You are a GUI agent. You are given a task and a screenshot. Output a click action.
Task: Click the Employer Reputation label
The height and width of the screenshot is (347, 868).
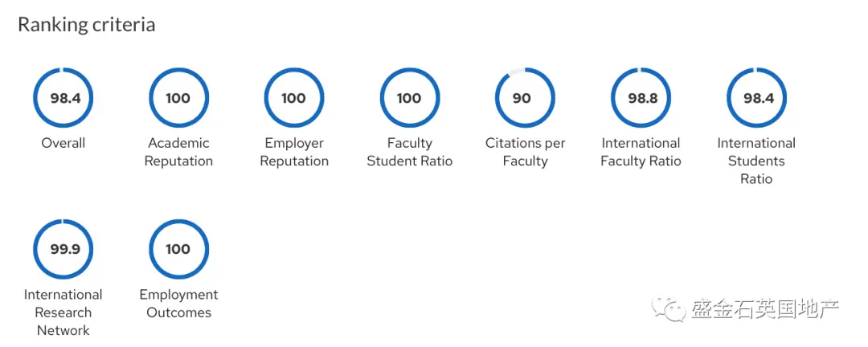click(x=294, y=152)
